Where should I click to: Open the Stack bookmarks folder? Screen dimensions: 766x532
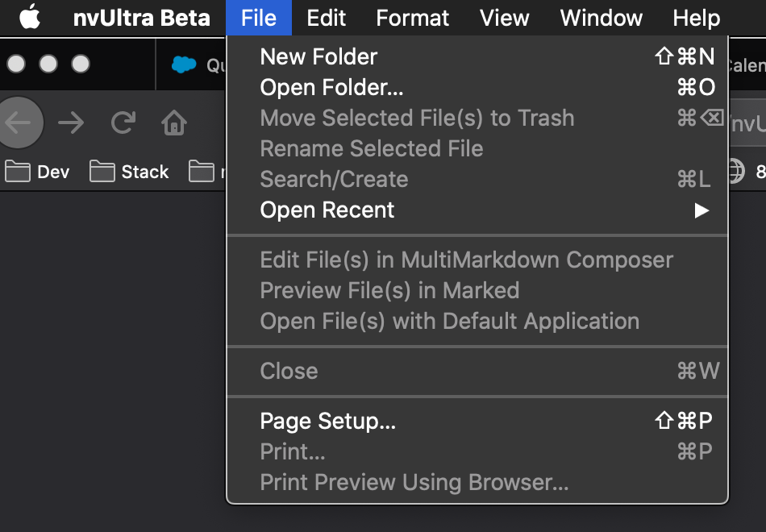[129, 172]
